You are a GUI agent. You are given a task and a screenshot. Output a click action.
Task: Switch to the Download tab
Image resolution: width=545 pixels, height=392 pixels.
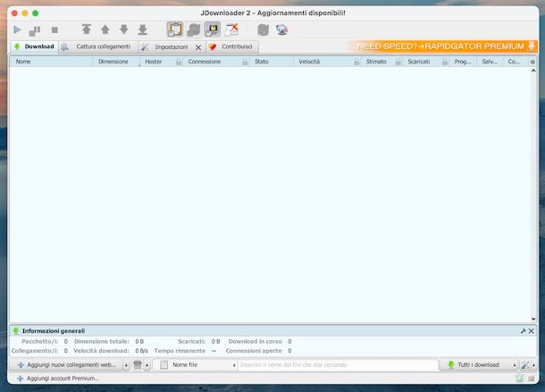34,46
